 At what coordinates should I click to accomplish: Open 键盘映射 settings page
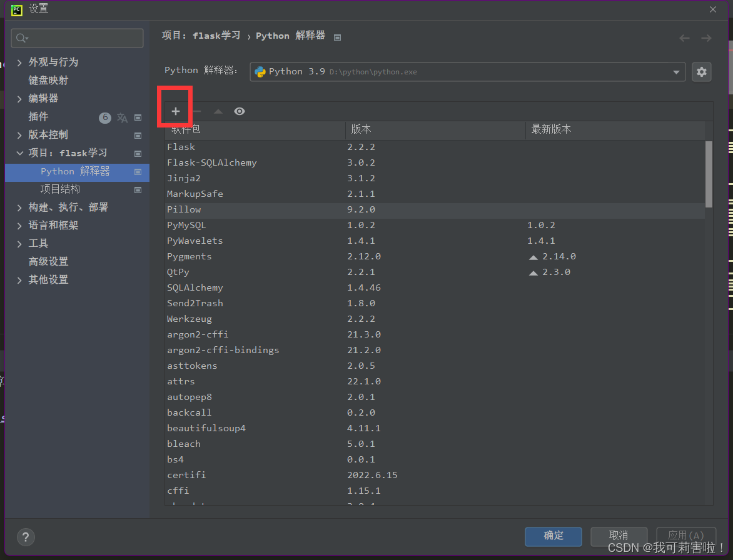tap(48, 81)
